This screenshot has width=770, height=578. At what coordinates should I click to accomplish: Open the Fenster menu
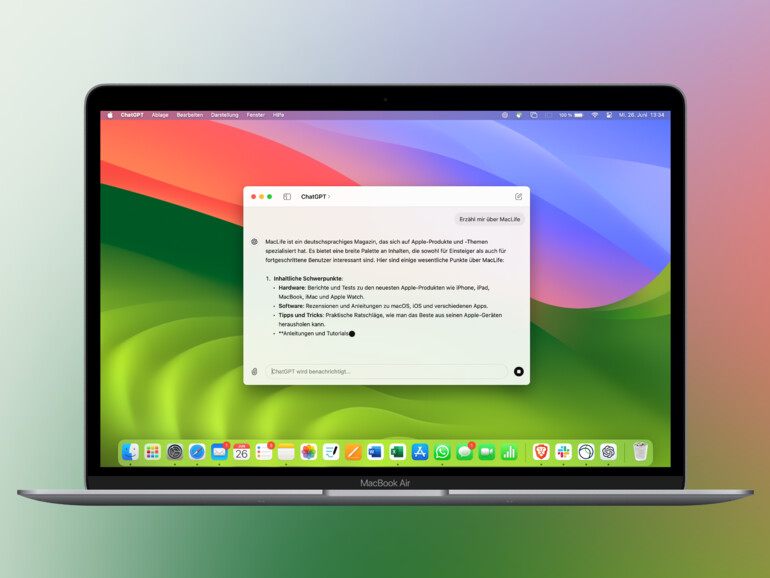[255, 115]
